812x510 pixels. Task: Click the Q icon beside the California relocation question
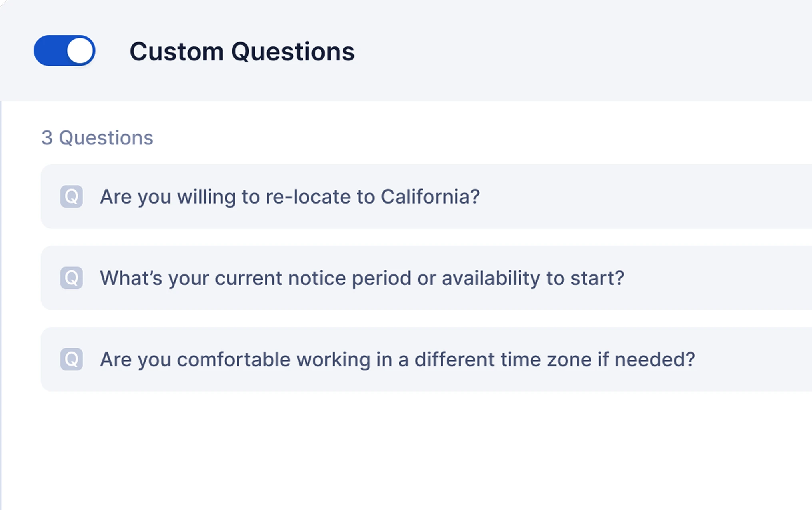(x=72, y=196)
